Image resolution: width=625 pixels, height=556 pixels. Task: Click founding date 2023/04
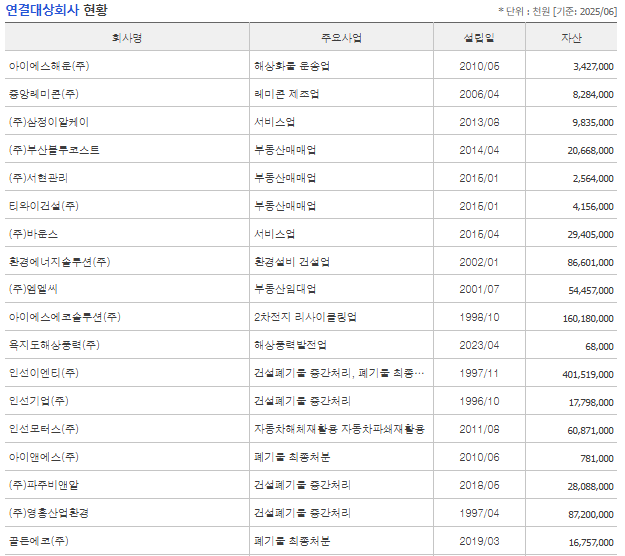479,345
